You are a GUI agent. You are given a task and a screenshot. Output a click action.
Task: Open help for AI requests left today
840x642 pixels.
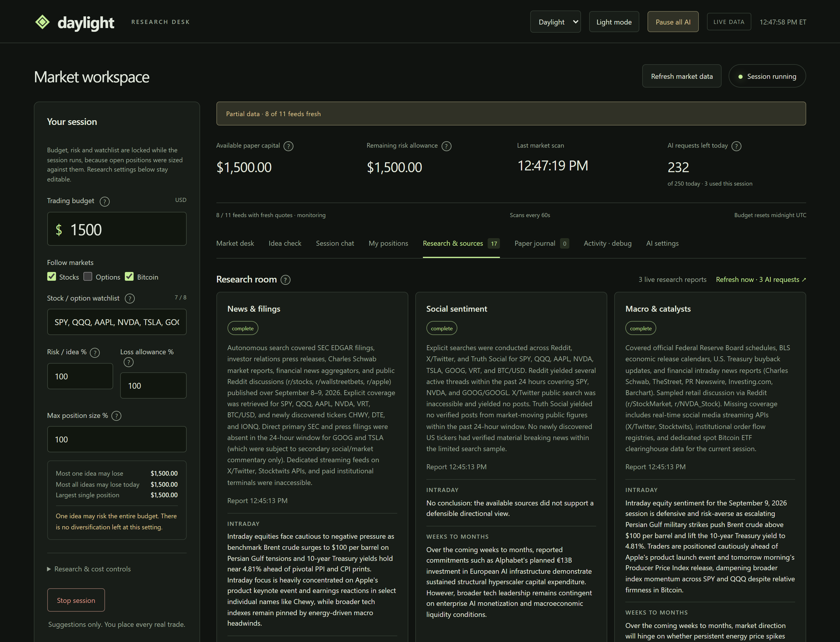point(736,146)
